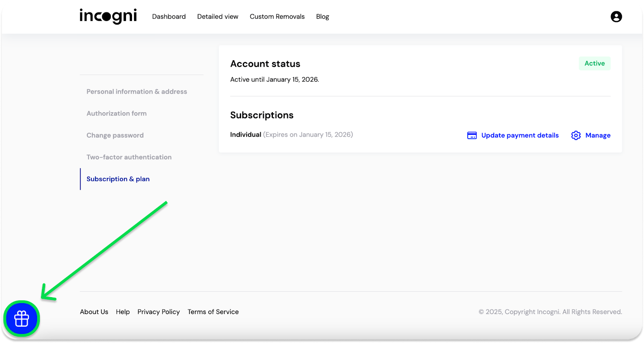The width and height of the screenshot is (644, 343).
Task: Click Update payment details link
Action: pos(520,136)
